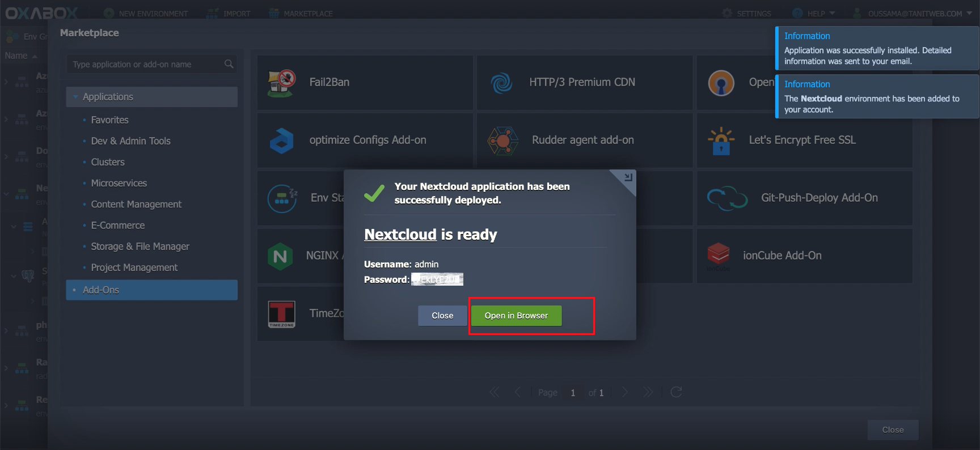
Task: Go to first page of results
Action: pyautogui.click(x=495, y=392)
